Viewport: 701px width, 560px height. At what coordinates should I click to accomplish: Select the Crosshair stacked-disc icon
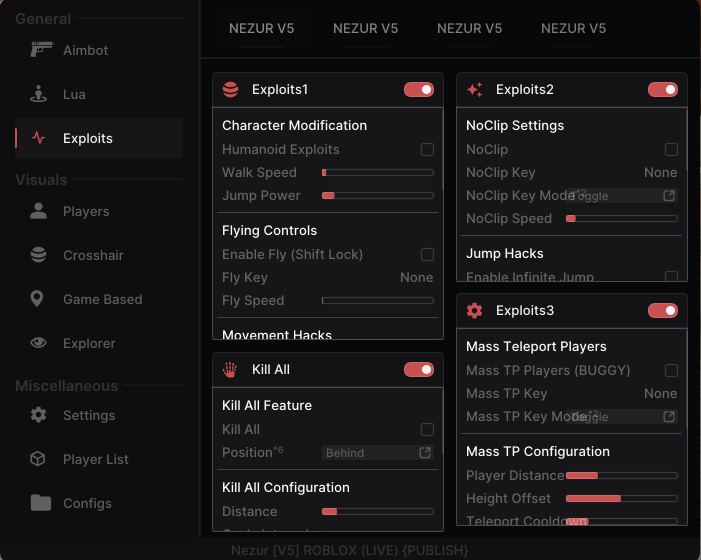click(x=38, y=255)
